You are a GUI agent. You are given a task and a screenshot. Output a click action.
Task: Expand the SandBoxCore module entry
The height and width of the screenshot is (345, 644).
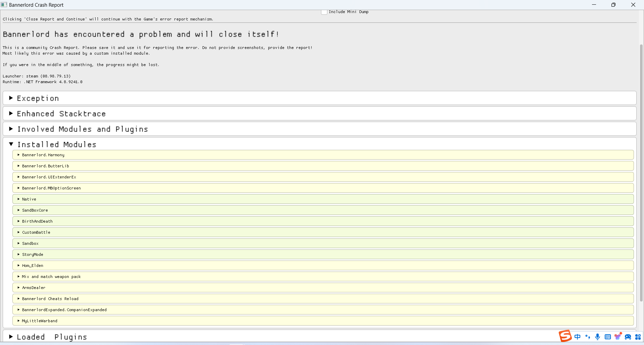click(x=323, y=210)
